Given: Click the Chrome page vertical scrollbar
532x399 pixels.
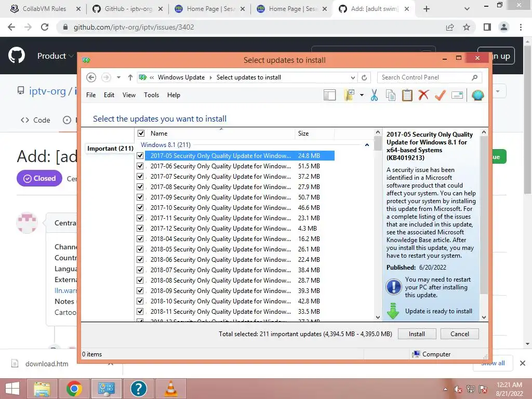Looking at the screenshot, I should pos(528,119).
